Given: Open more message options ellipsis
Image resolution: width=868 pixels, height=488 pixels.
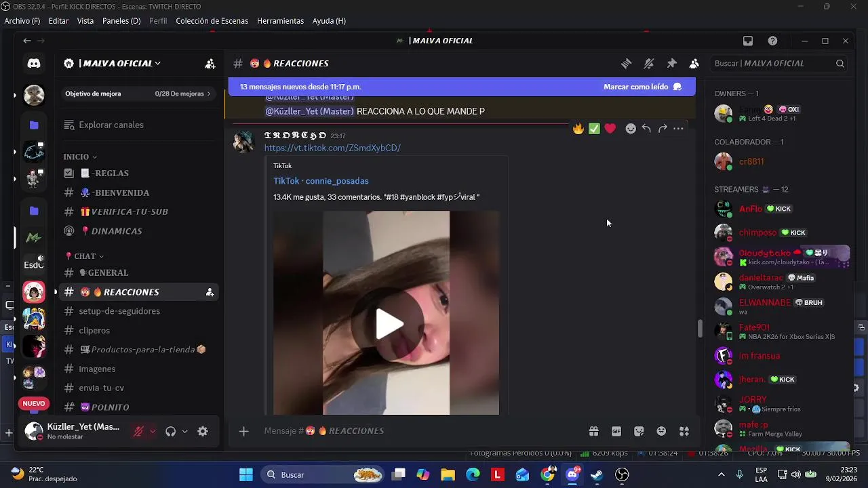Looking at the screenshot, I should [x=678, y=129].
